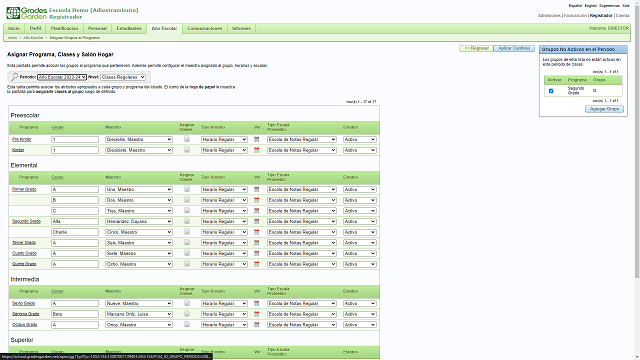The height and width of the screenshot is (360, 640).
Task: View schedule calendar icon for Kinder
Action: [x=256, y=150]
